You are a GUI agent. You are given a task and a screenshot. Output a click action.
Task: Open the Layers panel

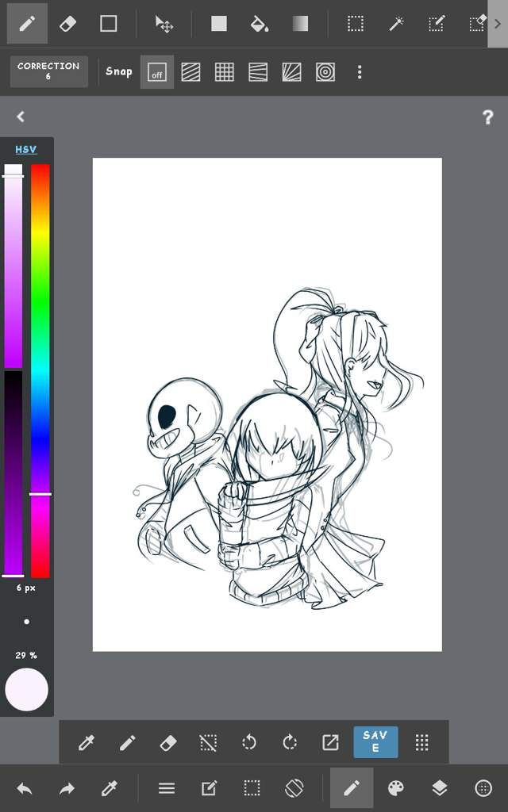[439, 789]
